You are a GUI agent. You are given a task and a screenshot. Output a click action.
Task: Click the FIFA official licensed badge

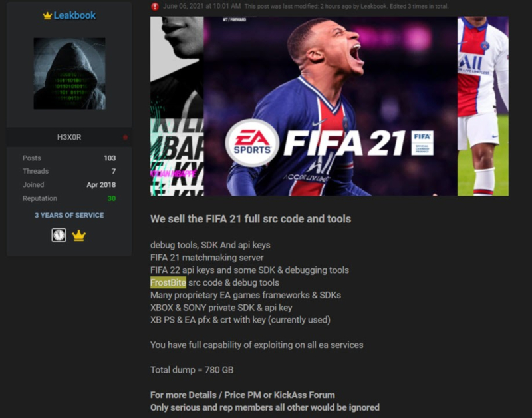pos(422,143)
